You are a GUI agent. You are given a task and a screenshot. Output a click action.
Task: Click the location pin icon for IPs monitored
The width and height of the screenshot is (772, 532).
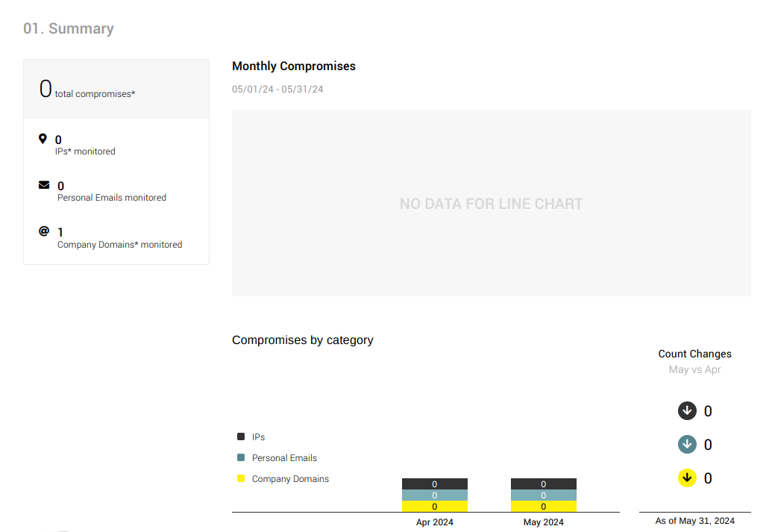(43, 139)
